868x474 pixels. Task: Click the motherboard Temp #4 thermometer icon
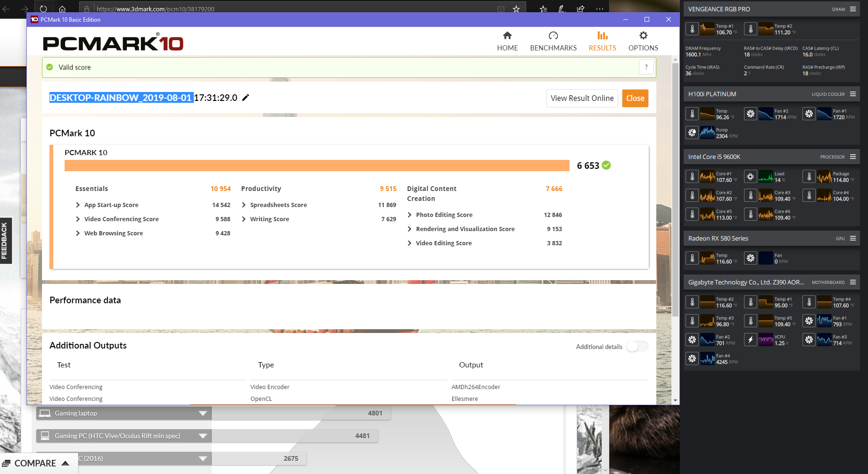(809, 302)
